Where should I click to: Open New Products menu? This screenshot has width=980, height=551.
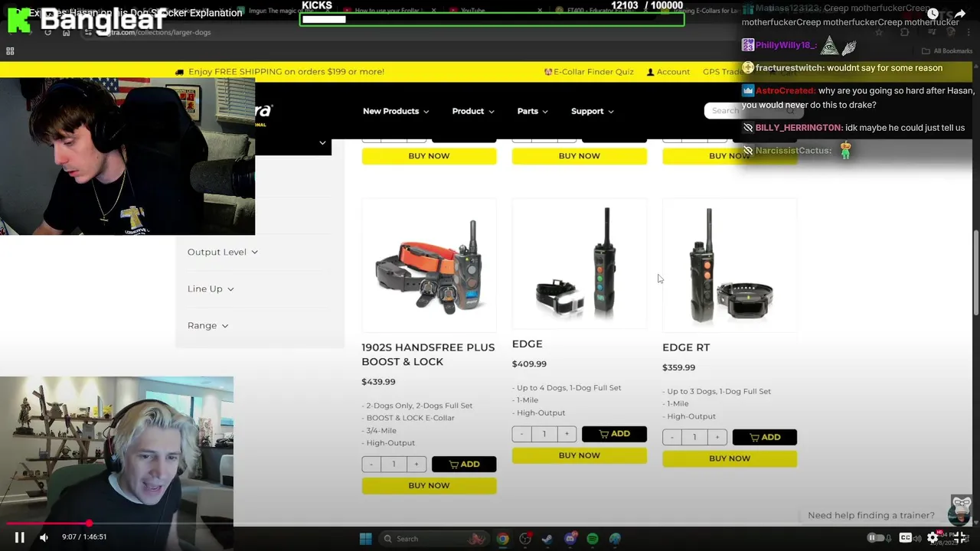396,111
